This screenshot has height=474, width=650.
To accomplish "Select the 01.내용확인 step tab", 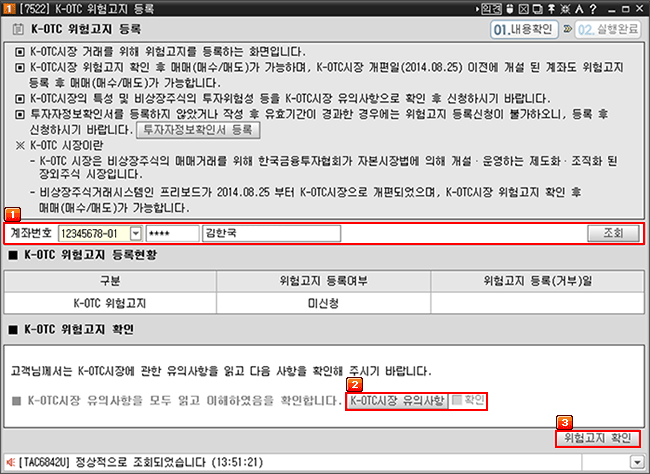I will tap(524, 29).
